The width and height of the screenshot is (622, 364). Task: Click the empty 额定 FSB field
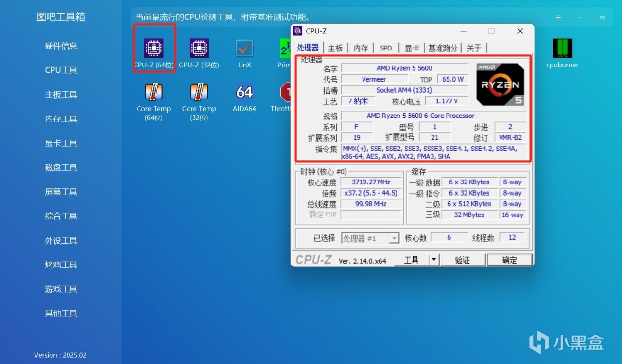[371, 215]
